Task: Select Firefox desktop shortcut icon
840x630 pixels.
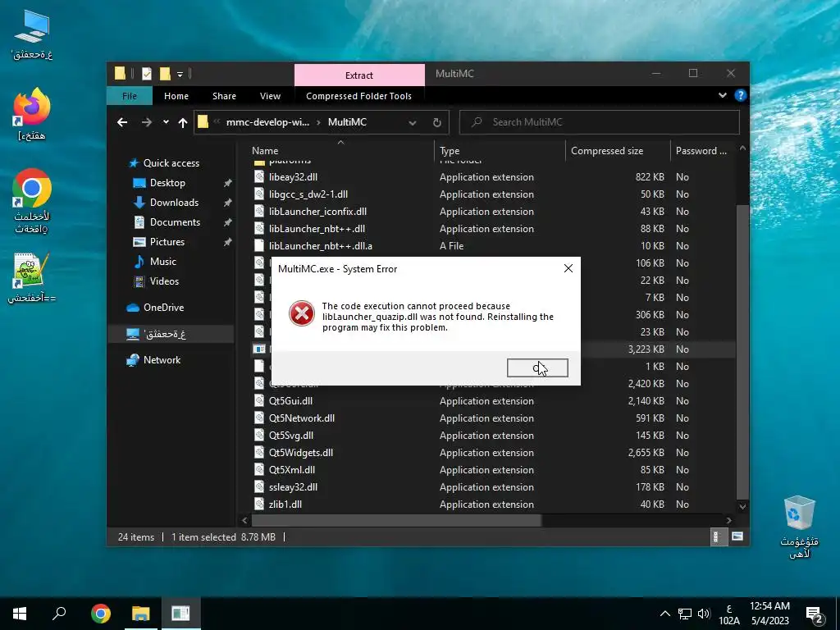Action: 32,114
